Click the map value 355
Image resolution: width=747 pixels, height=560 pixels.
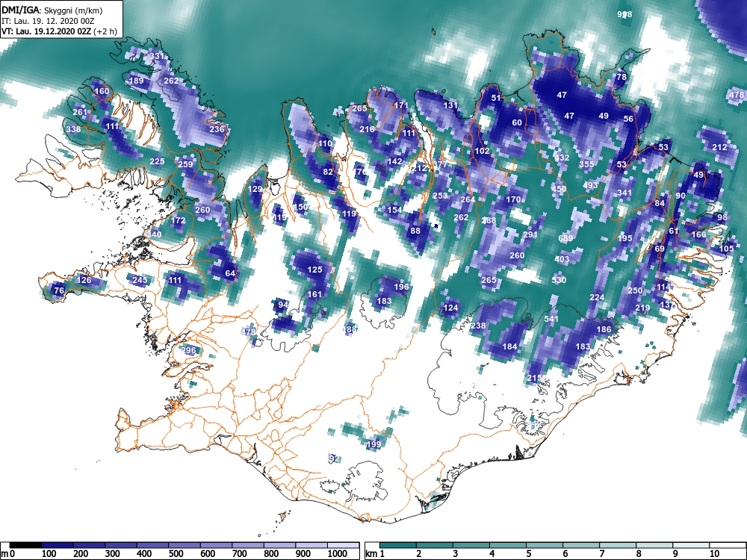coord(586,164)
